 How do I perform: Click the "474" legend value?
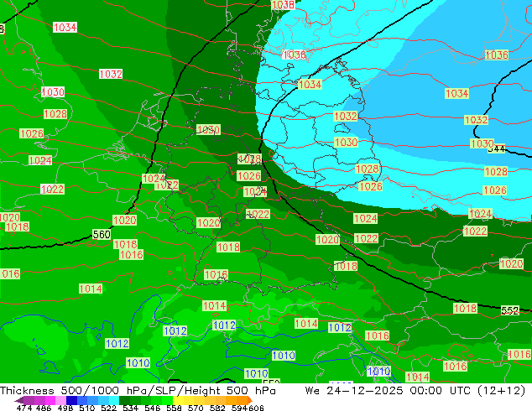pos(24,408)
